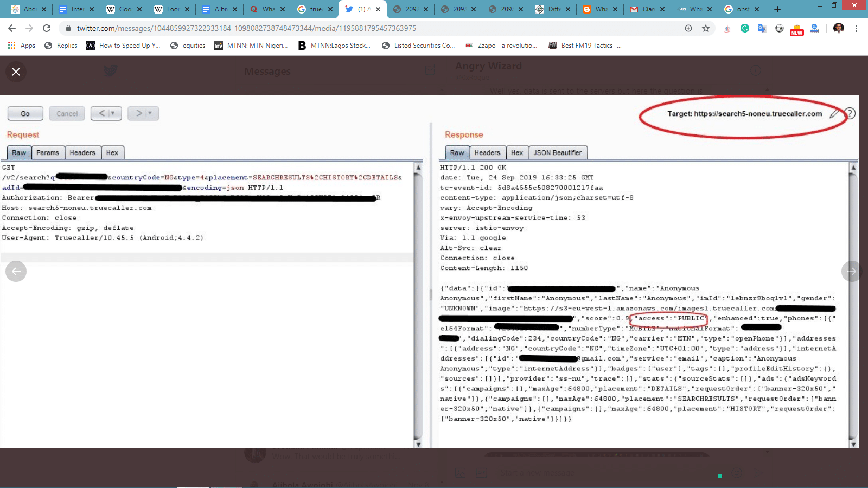Click the history back '<' button

pos(106,113)
